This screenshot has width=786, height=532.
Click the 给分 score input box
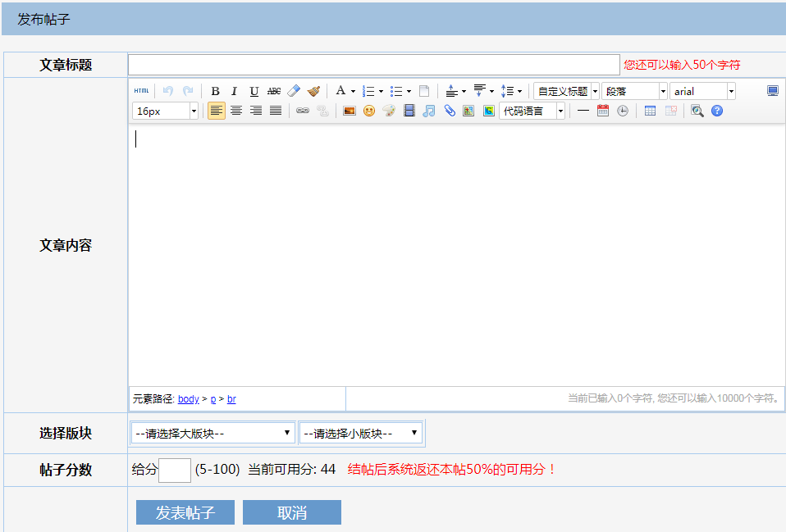click(x=175, y=470)
